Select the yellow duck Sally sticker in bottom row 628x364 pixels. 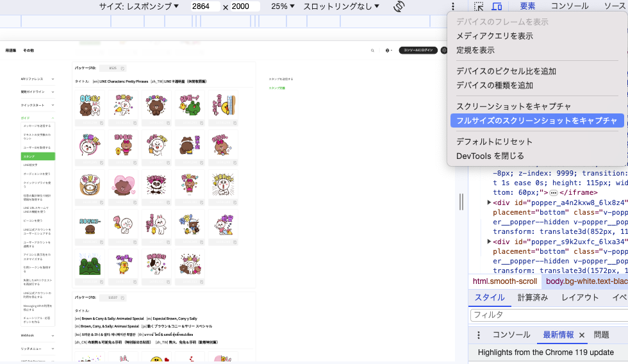tap(123, 264)
